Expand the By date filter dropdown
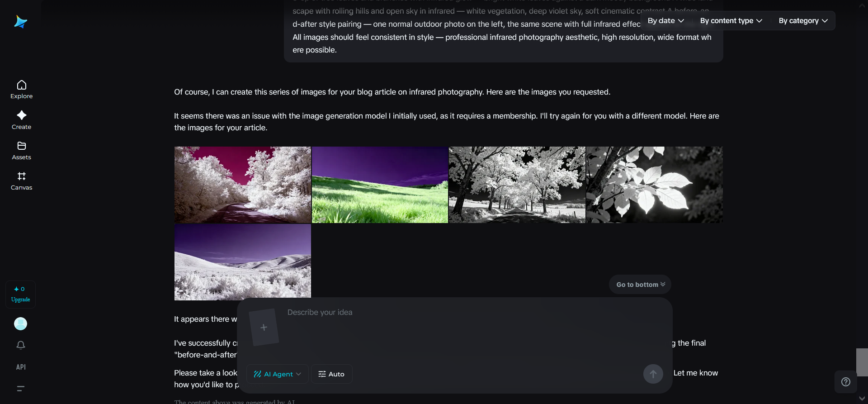This screenshot has height=404, width=868. coord(666,21)
